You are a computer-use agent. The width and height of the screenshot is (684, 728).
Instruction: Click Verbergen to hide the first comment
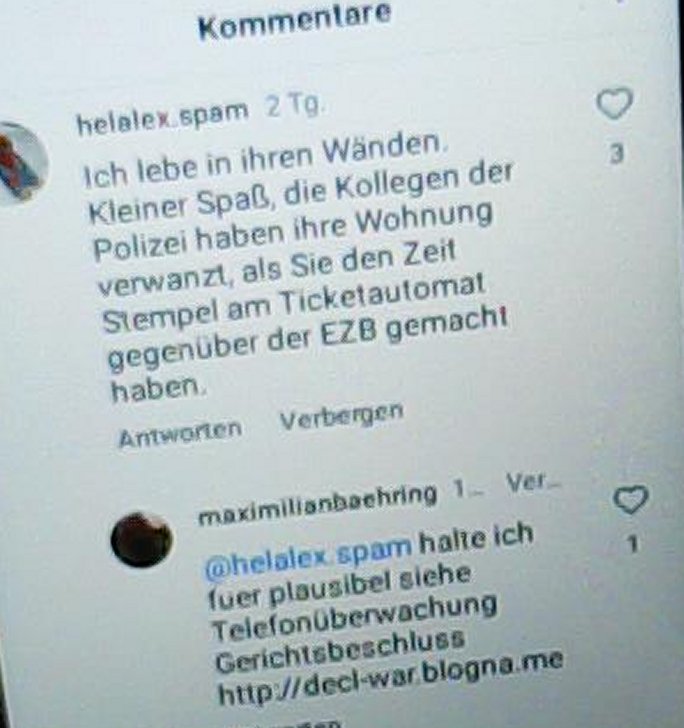click(341, 416)
